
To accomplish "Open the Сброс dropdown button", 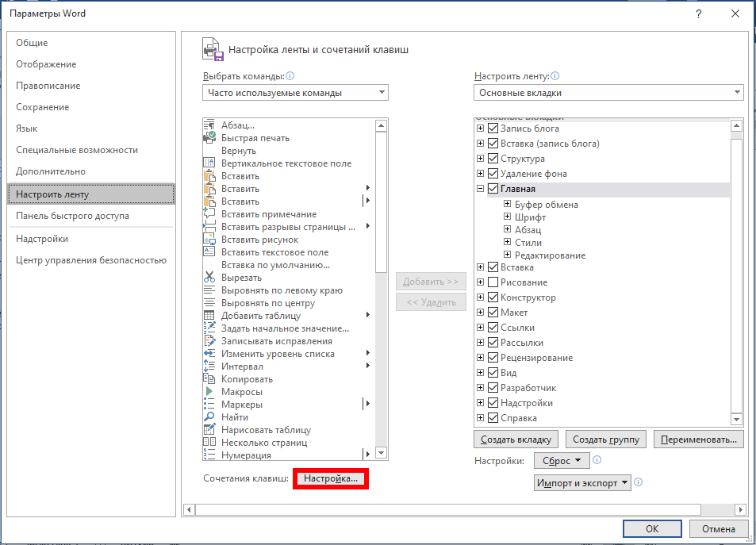I will (561, 461).
